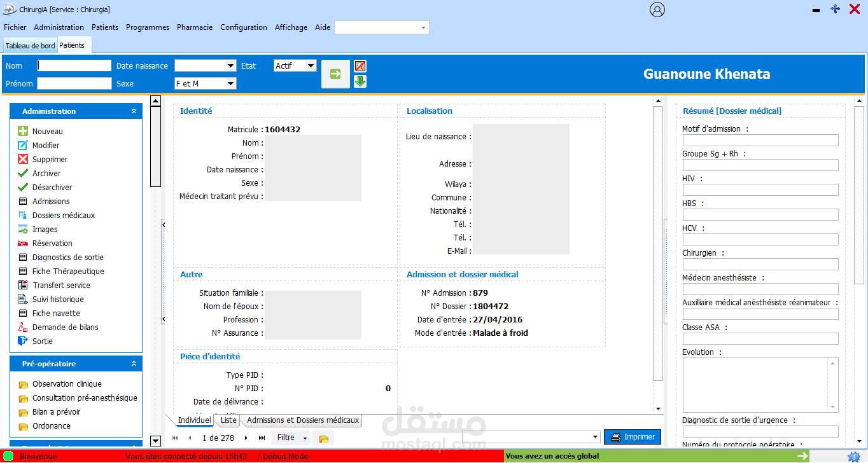Click the green arrow search button
868x463 pixels.
[x=335, y=74]
